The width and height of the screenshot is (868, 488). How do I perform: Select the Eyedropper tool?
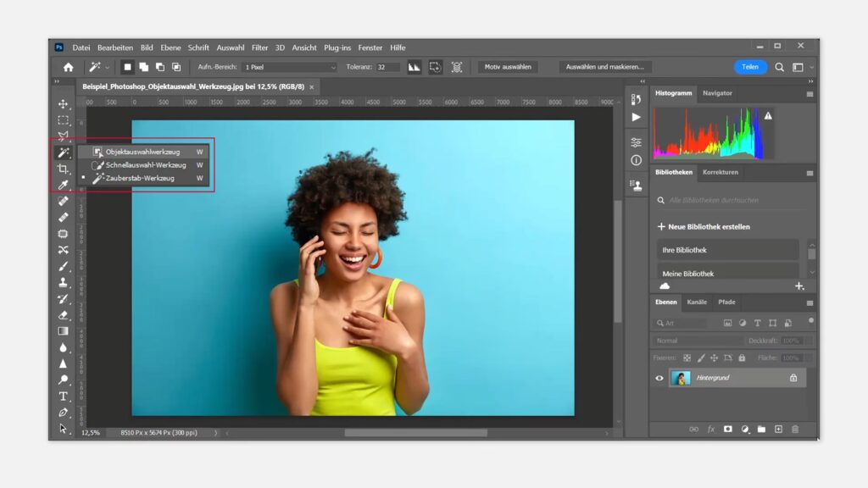(63, 185)
